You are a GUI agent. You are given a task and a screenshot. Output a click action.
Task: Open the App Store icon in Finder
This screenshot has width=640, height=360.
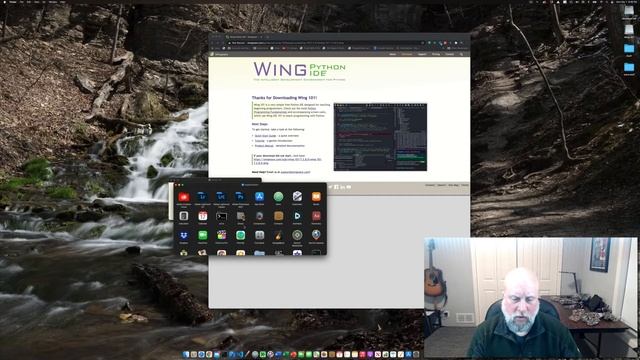[259, 197]
